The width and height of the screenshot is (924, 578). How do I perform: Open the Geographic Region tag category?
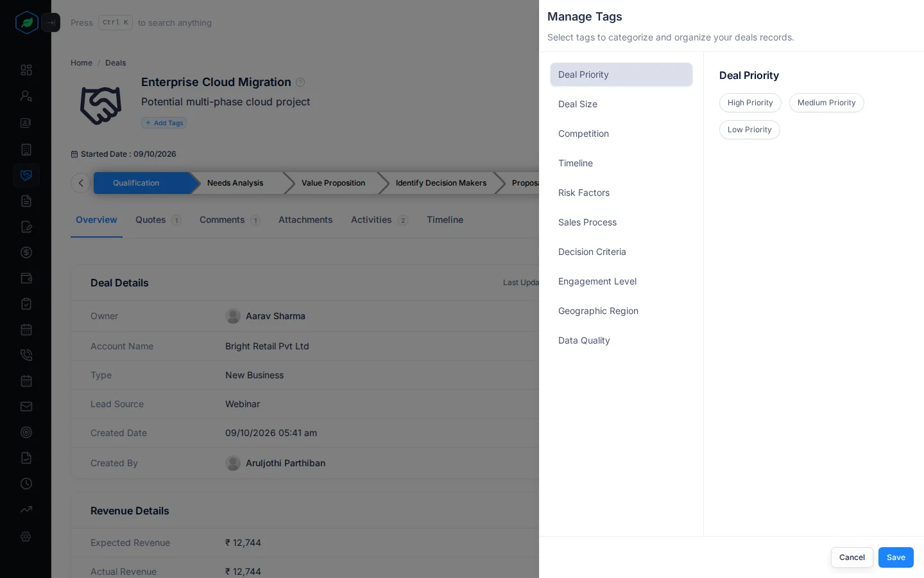point(621,311)
